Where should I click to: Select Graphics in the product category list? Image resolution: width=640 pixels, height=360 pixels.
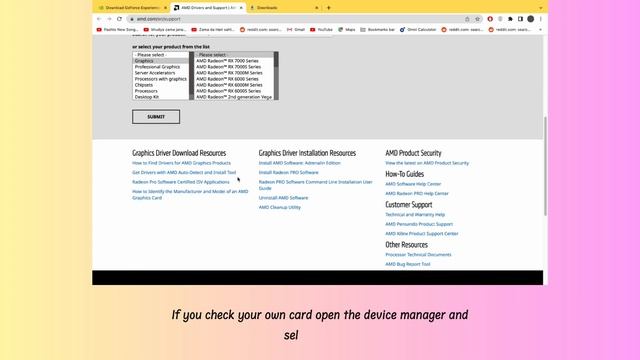point(161,61)
